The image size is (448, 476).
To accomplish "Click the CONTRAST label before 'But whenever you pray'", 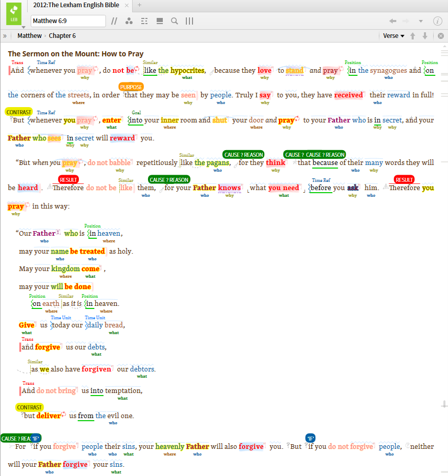I will pyautogui.click(x=18, y=112).
